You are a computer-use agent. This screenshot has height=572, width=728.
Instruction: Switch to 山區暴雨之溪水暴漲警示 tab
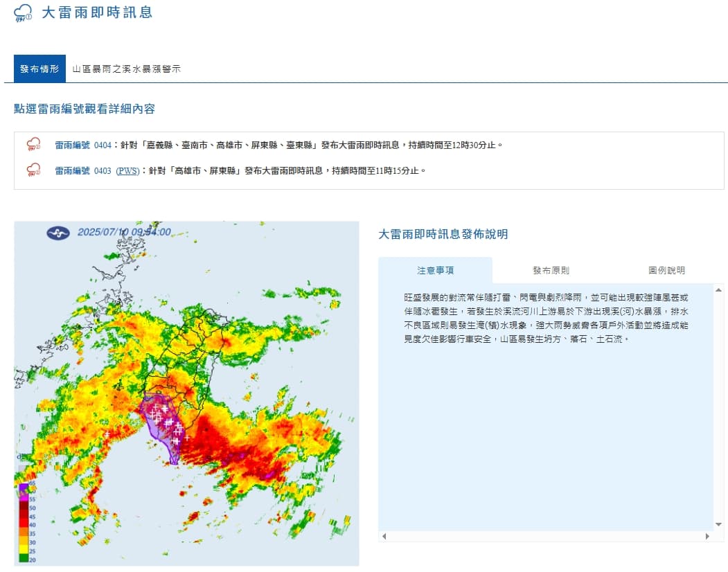(x=126, y=69)
